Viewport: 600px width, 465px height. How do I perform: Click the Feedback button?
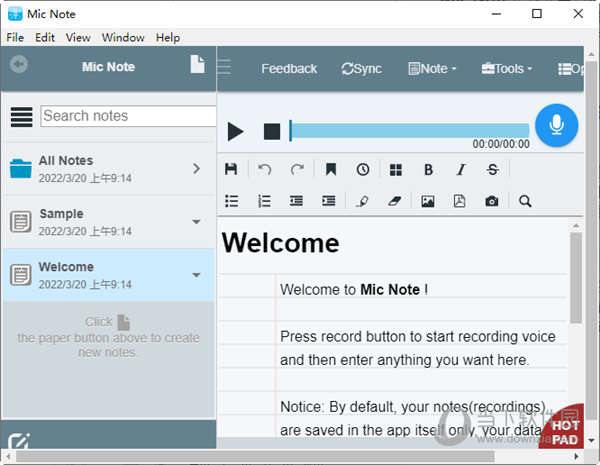[x=289, y=69]
